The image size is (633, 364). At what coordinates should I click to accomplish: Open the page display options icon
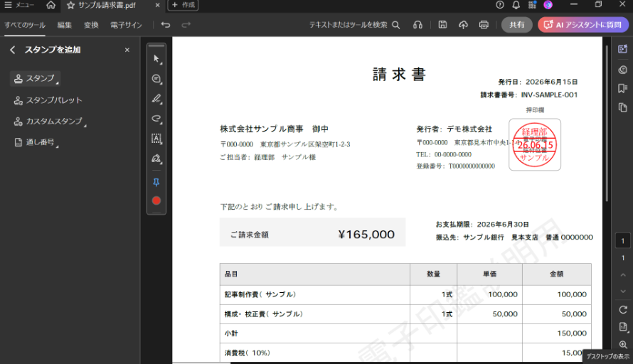(623, 327)
